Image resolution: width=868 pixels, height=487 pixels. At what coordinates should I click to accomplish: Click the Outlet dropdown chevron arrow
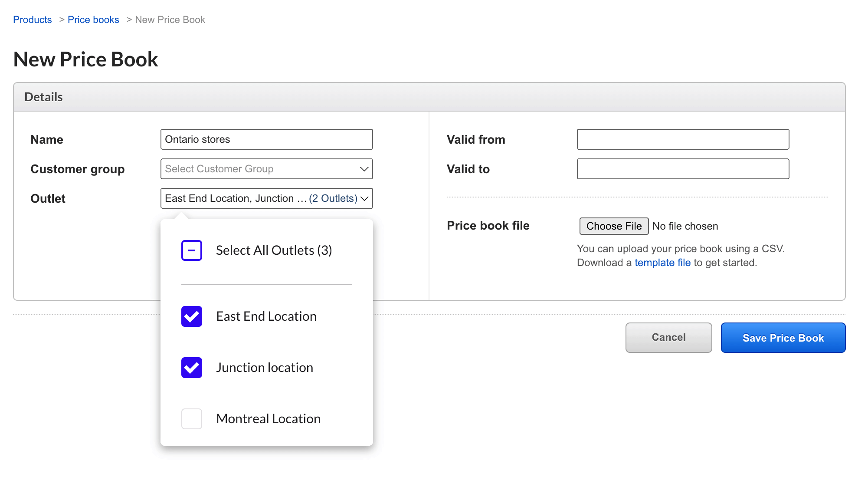364,198
